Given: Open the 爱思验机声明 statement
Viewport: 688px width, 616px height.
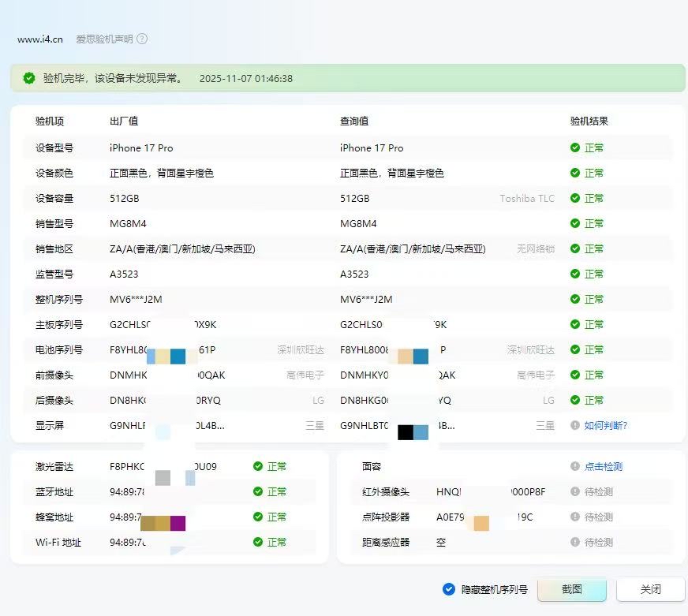Looking at the screenshot, I should point(104,39).
